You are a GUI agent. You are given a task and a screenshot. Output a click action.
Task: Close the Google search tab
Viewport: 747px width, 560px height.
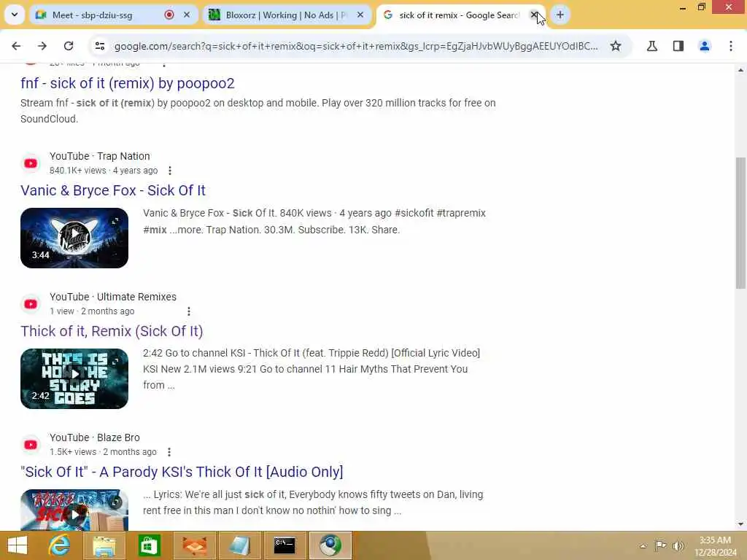(534, 15)
